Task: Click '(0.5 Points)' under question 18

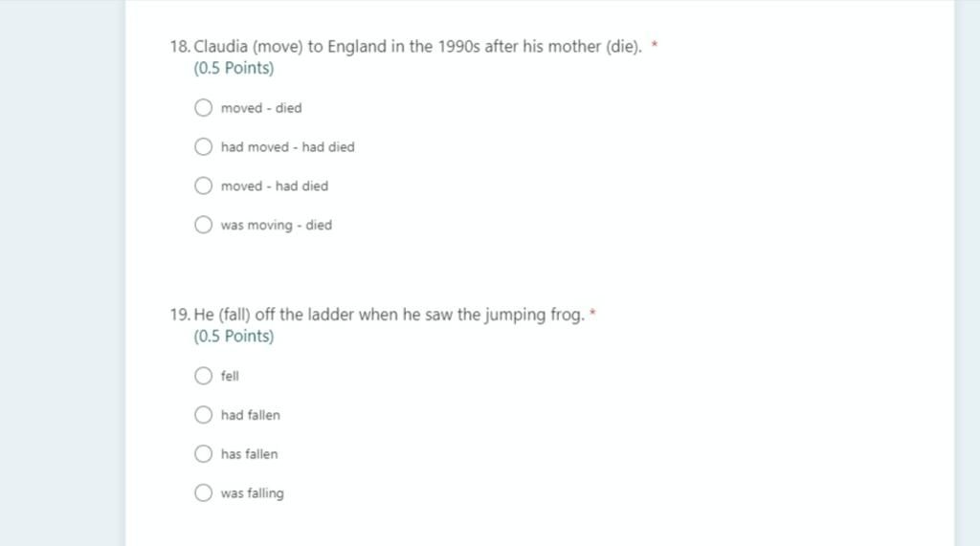Action: click(x=234, y=68)
